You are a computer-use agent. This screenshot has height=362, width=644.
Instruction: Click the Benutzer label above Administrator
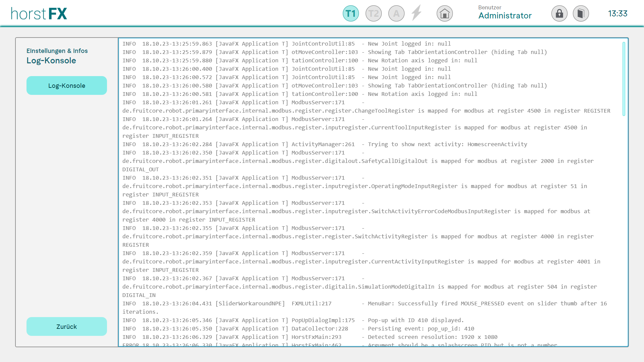coord(489,7)
